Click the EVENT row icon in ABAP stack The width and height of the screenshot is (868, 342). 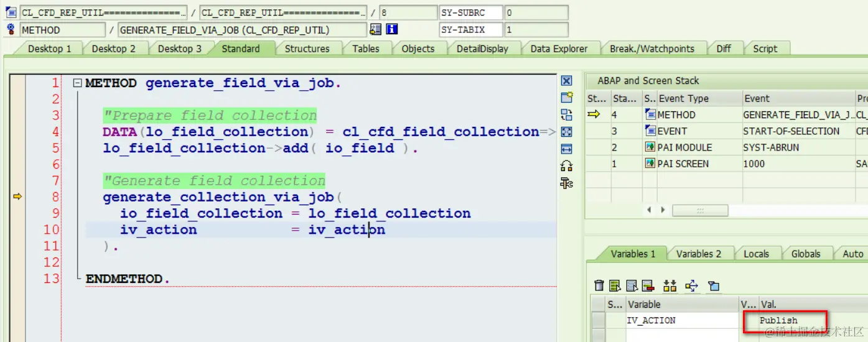[x=650, y=131]
